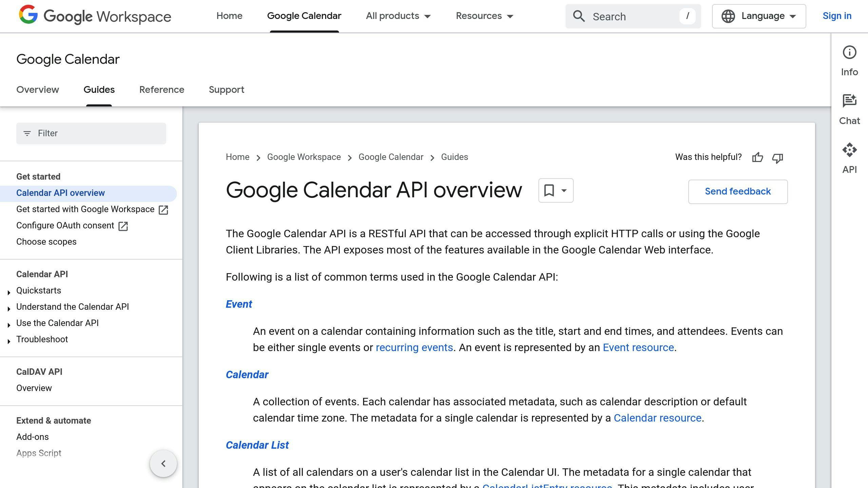
Task: Open the Language dropdown
Action: [x=759, y=16]
